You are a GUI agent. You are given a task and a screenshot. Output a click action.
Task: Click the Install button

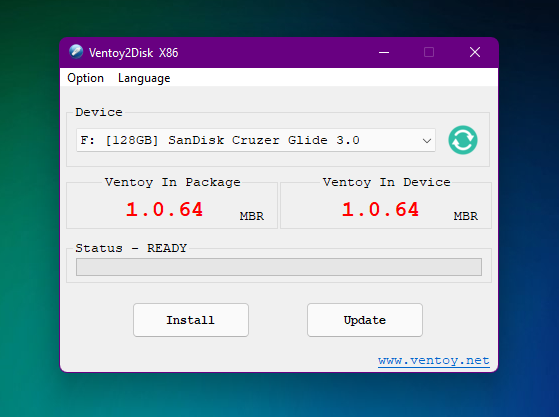point(191,320)
